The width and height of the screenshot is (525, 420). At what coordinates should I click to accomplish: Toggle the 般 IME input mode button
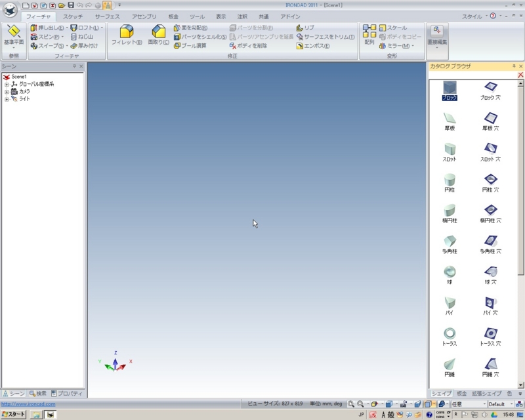click(390, 413)
